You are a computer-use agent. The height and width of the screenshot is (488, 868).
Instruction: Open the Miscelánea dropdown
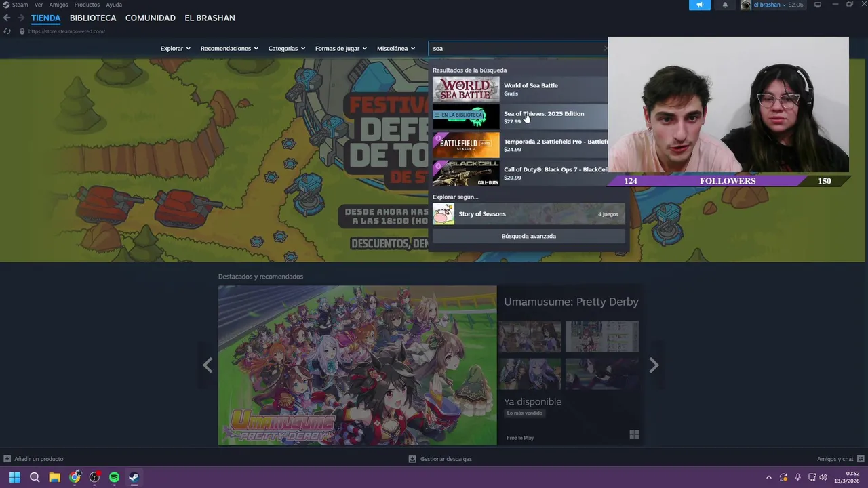click(396, 49)
